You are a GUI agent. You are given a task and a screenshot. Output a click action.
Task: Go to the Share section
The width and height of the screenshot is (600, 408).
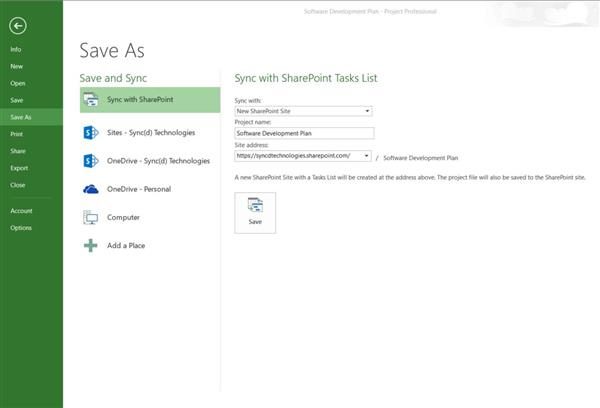[x=17, y=151]
